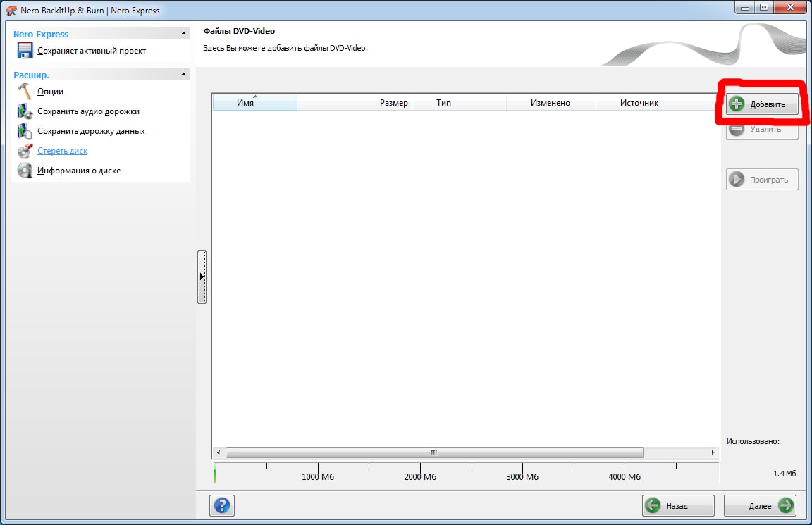Choose Сохранить дорожку данных
Image resolution: width=812 pixels, height=525 pixels.
coord(91,131)
